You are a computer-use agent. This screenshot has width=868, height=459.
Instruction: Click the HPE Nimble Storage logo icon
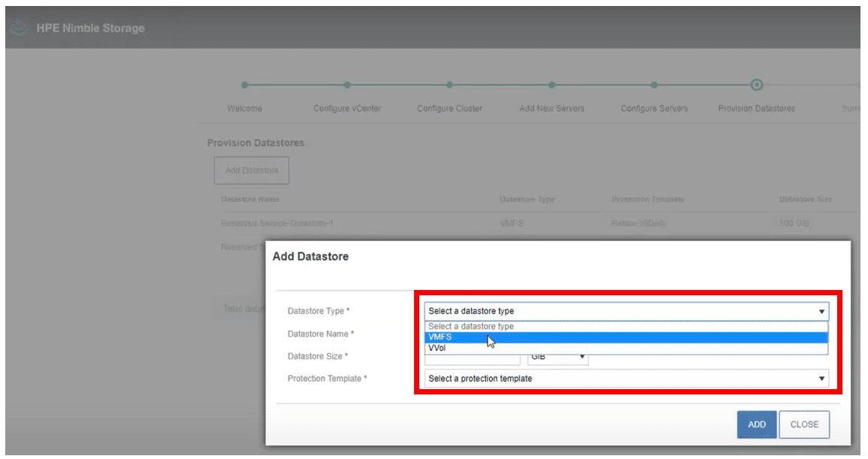(x=19, y=28)
